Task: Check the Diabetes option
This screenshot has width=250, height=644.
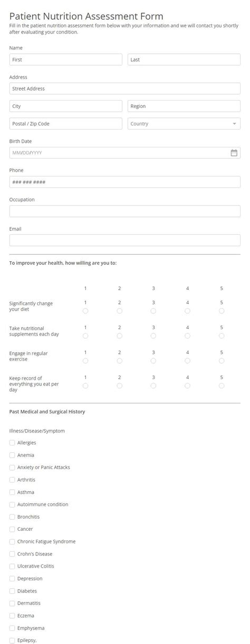Action: pyautogui.click(x=12, y=591)
